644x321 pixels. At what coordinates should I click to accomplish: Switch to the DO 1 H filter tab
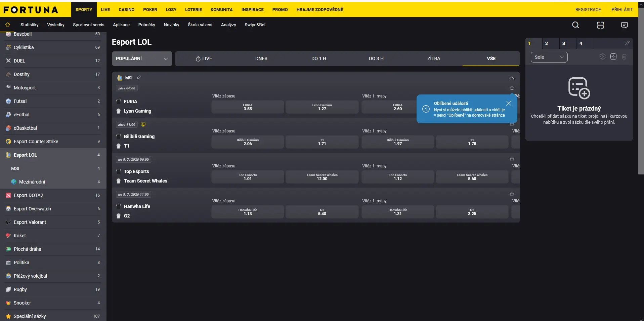pos(319,58)
